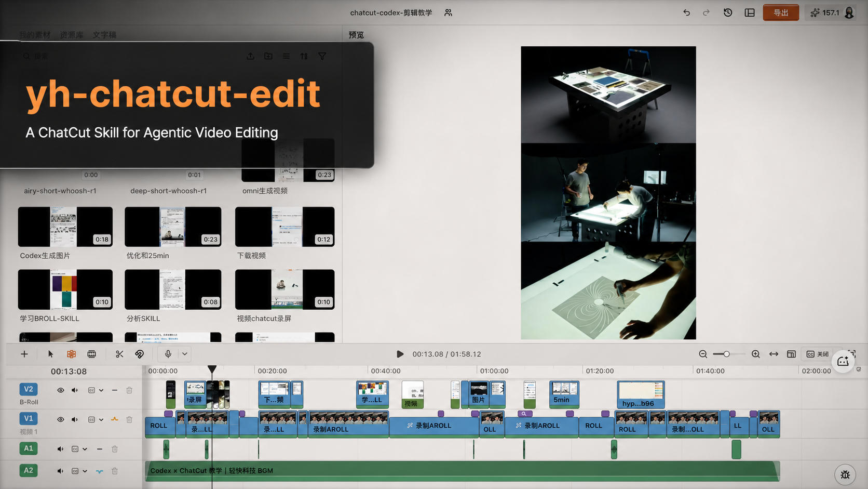Open A1 track caption dropdown chevron
Viewport: 868px width, 489px height.
point(85,449)
